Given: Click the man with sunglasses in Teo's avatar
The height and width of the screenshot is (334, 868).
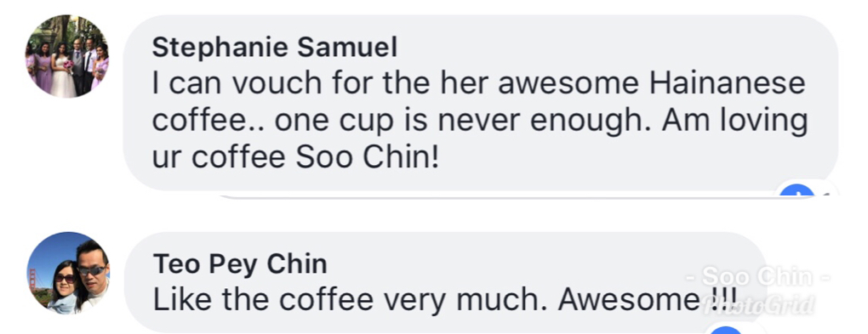Looking at the screenshot, I should (x=91, y=275).
